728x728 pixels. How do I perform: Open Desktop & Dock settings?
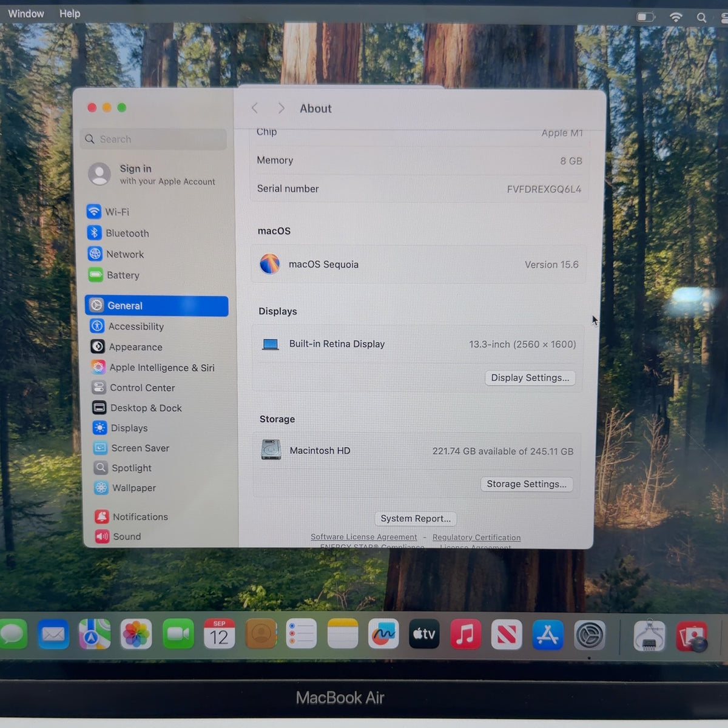coord(137,408)
